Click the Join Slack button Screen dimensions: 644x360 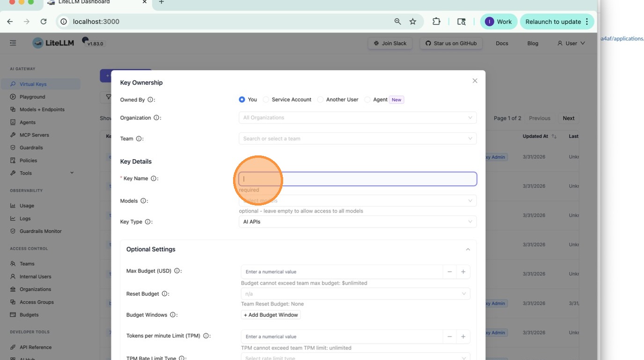(x=390, y=43)
